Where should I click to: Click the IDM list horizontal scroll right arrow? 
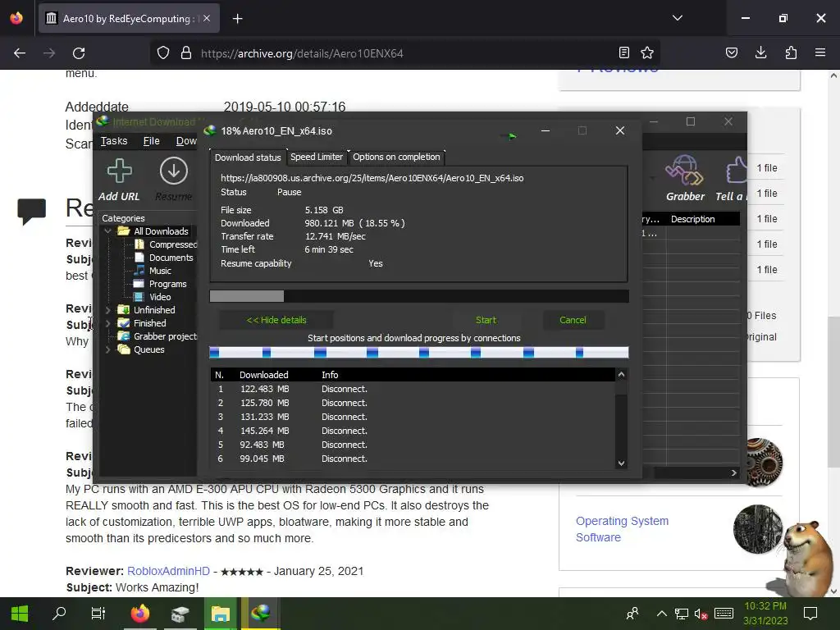pos(734,472)
